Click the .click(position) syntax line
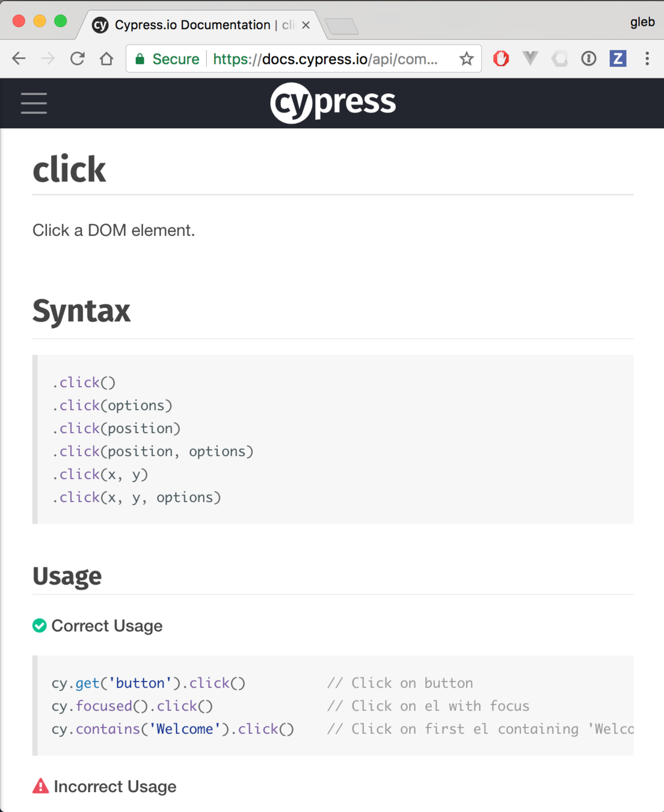This screenshot has height=812, width=664. [x=116, y=428]
